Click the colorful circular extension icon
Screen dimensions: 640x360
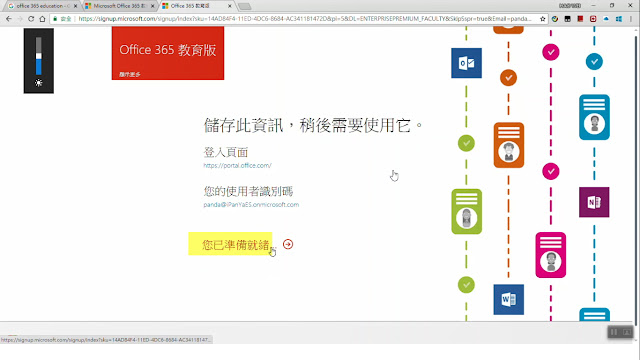[555, 19]
